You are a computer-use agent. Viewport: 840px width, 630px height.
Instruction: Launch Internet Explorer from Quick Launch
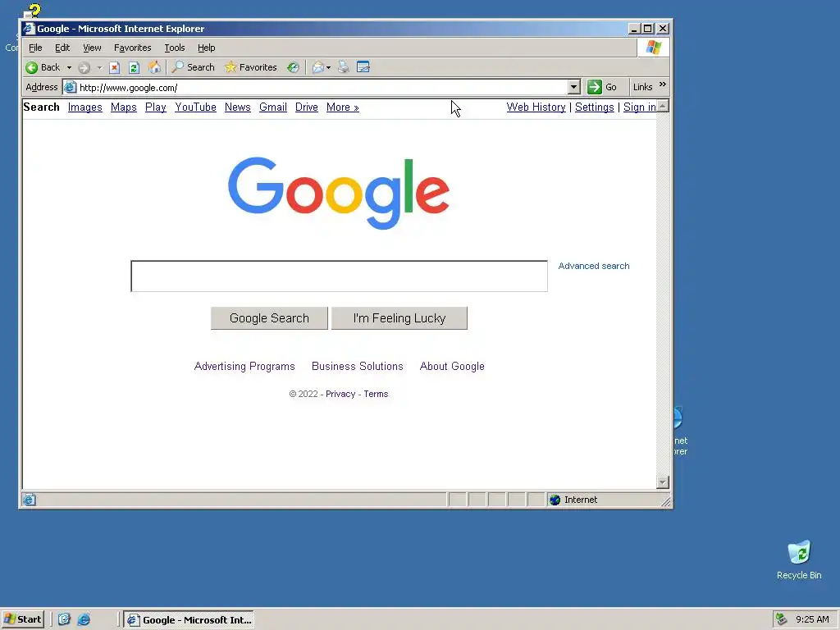pyautogui.click(x=84, y=620)
